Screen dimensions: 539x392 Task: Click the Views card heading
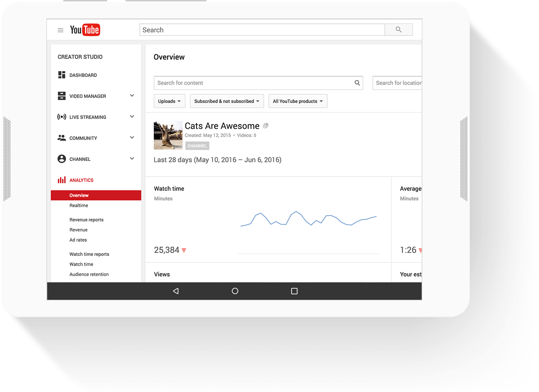162,275
